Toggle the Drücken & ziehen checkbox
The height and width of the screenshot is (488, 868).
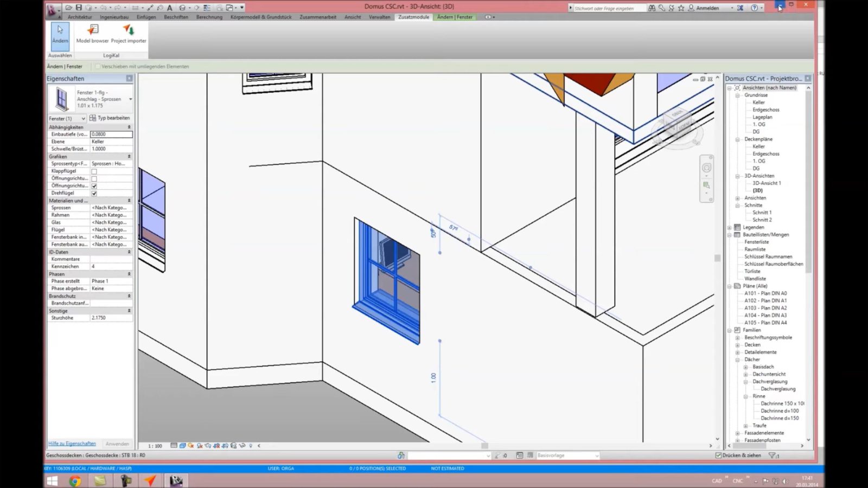click(718, 455)
